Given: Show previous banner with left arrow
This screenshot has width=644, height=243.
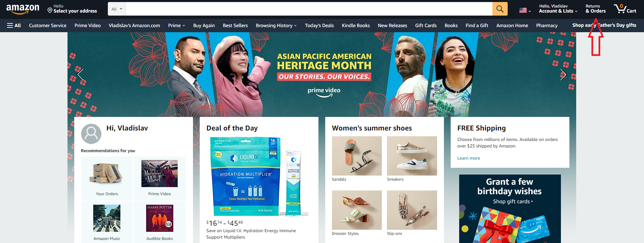Looking at the screenshot, I should pos(80,74).
